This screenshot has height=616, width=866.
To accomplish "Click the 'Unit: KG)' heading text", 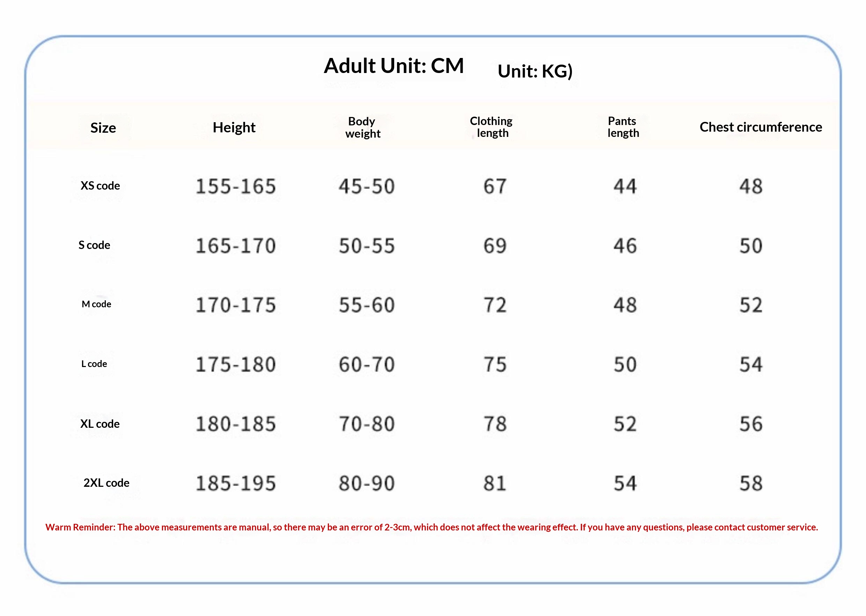I will [x=535, y=71].
